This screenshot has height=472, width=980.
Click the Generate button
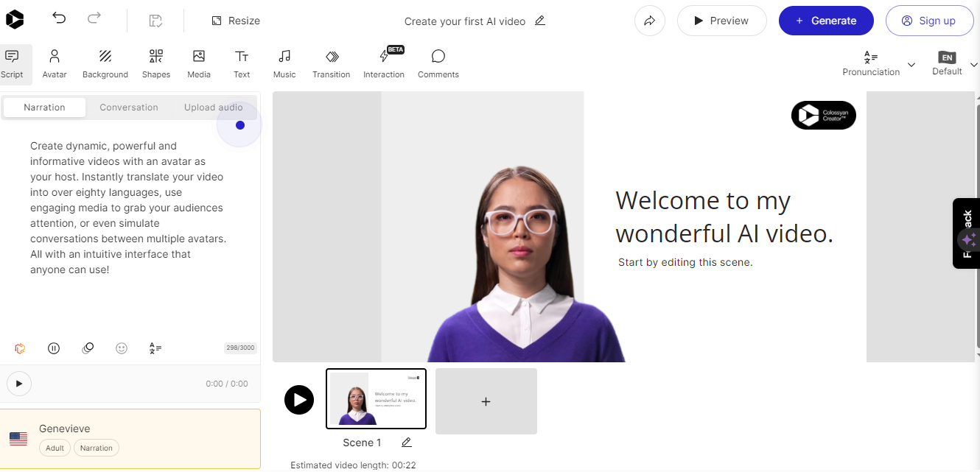point(826,20)
